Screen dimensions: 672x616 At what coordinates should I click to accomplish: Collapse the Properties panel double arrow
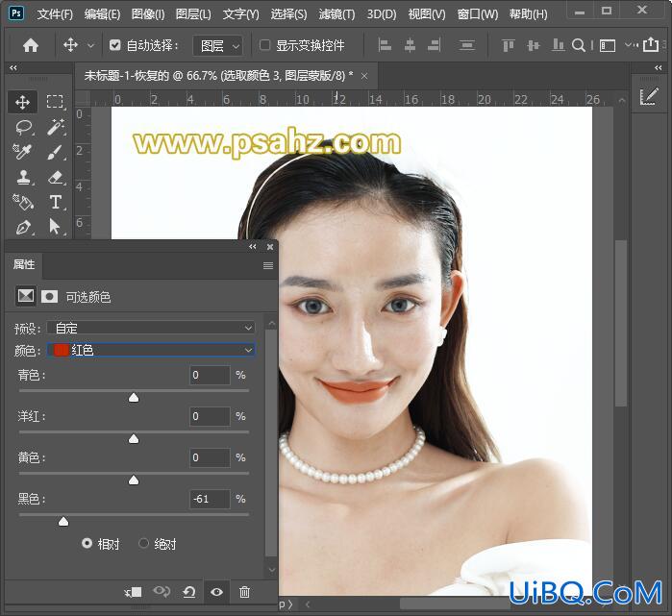(253, 247)
